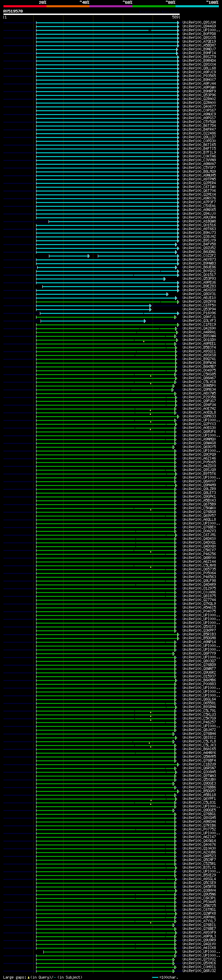Click the cyan =100char scale bar
Viewport: 222px width, 980px height.
155,977
